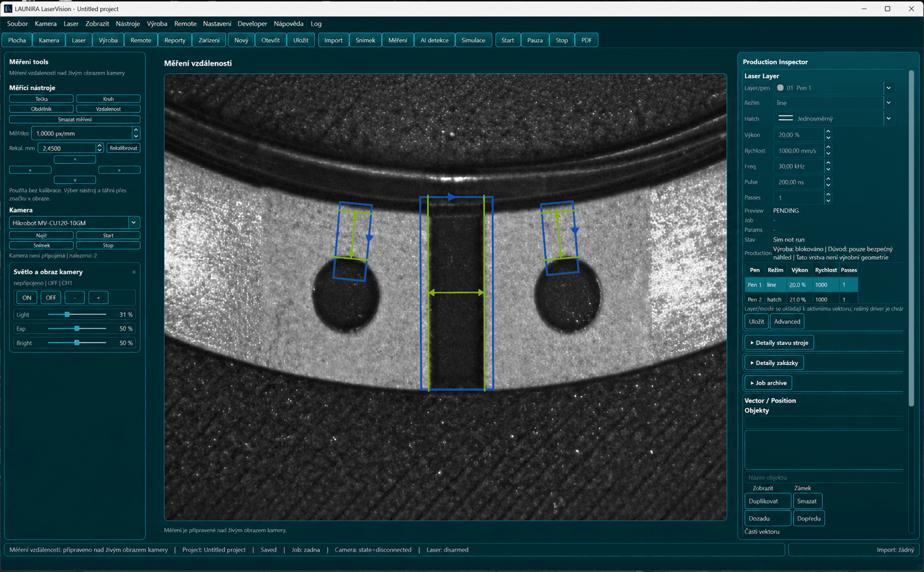Expand the Job archive section

click(x=768, y=383)
